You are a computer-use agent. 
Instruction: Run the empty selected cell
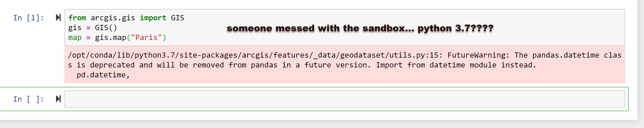[x=58, y=99]
